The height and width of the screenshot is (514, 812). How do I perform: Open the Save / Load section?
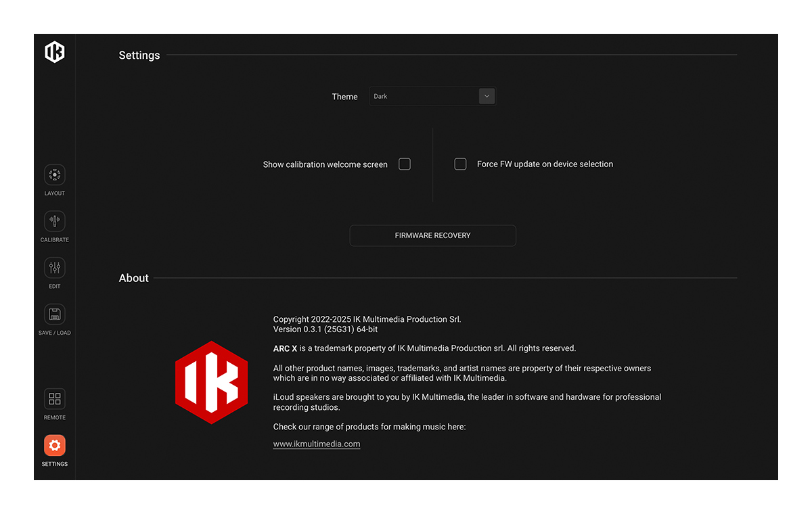55,314
